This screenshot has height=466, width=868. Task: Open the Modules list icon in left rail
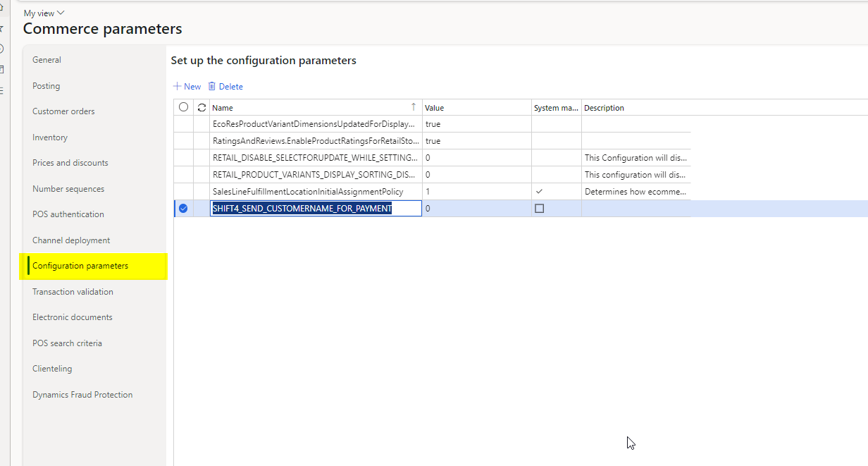(x=2, y=90)
